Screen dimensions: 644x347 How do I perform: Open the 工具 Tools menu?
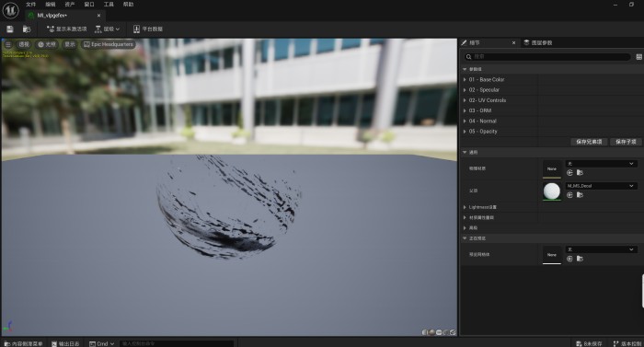109,5
